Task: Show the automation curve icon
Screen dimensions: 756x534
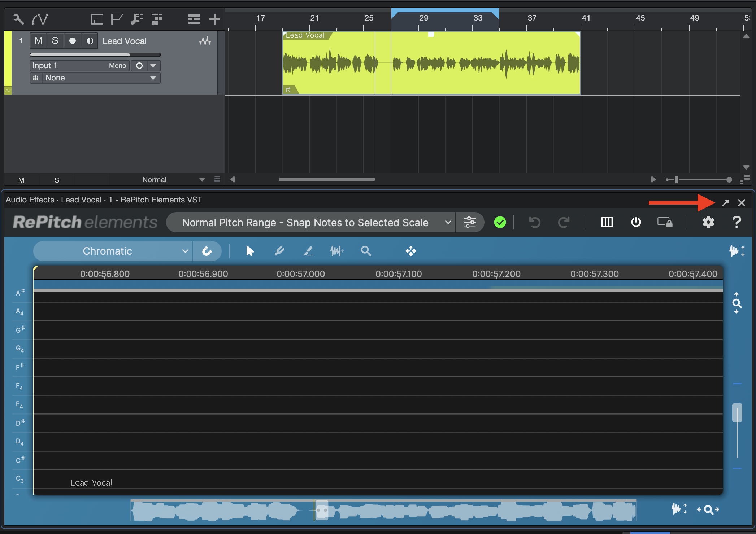Action: [40, 19]
